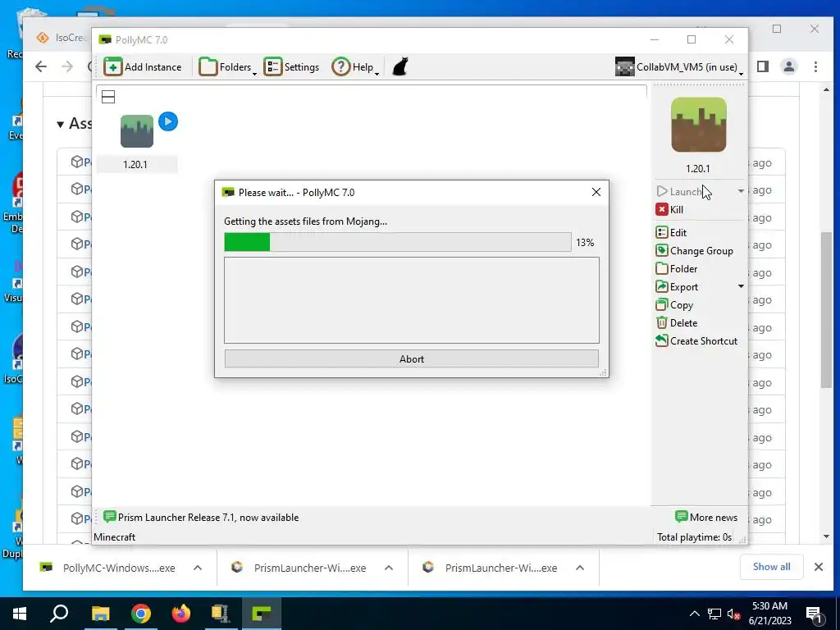This screenshot has width=840, height=630.
Task: Open Prism Launcher Release 7.1 news link
Action: coord(201,518)
